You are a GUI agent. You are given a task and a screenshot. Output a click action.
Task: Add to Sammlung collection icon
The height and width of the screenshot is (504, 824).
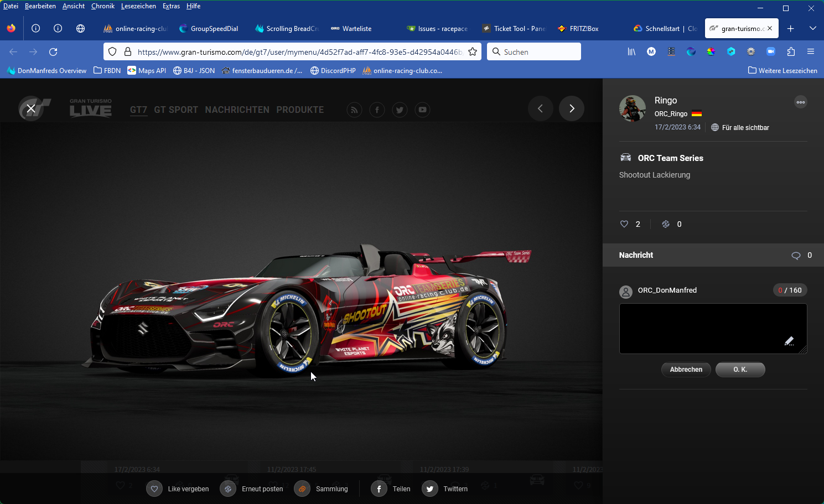tap(302, 489)
